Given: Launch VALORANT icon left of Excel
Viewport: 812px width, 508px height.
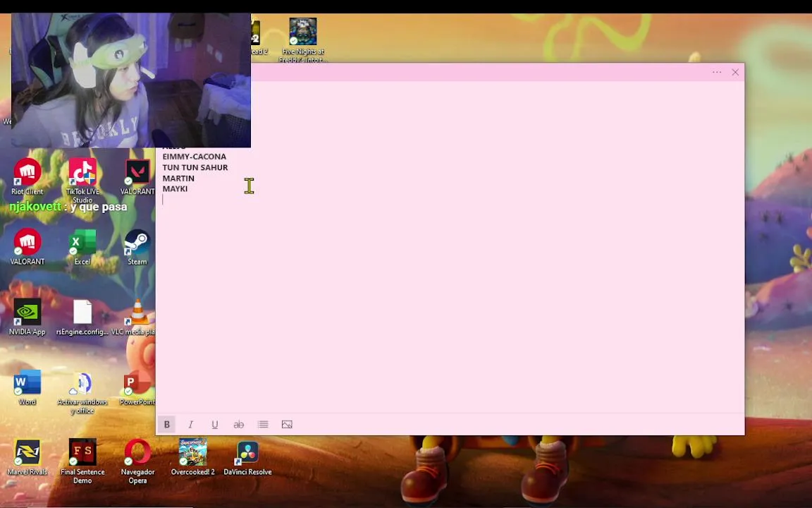Looking at the screenshot, I should click(27, 247).
